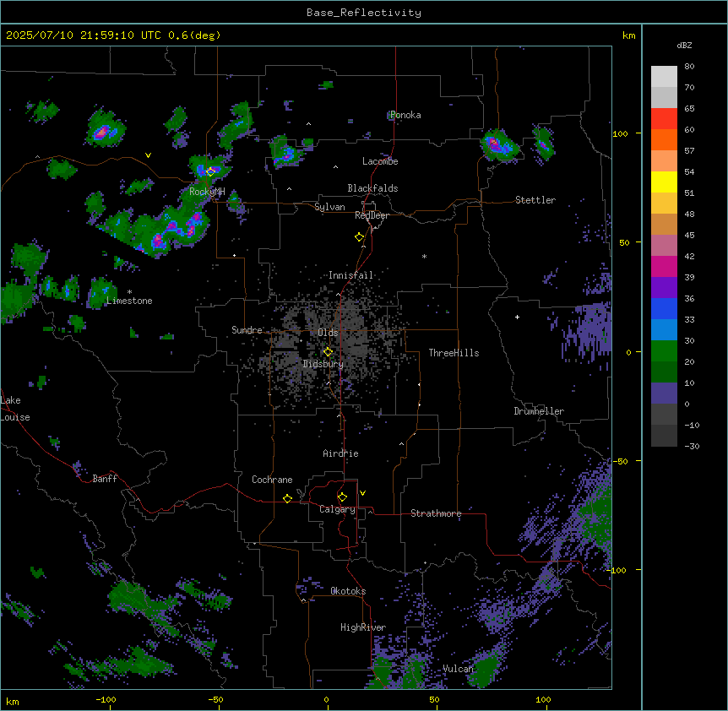This screenshot has height=711, width=728.
Task: Click the 80 value at the legend top
Action: pyautogui.click(x=689, y=67)
